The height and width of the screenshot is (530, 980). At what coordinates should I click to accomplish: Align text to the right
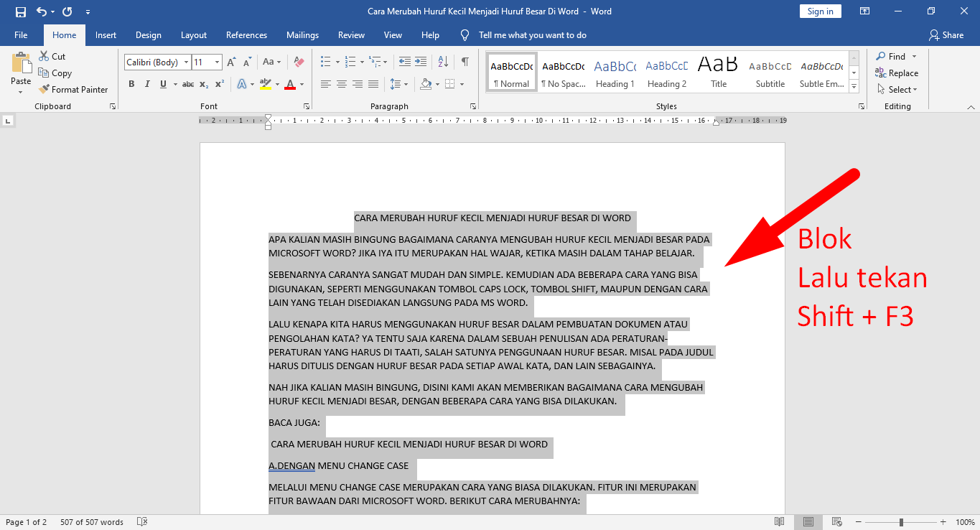point(358,84)
